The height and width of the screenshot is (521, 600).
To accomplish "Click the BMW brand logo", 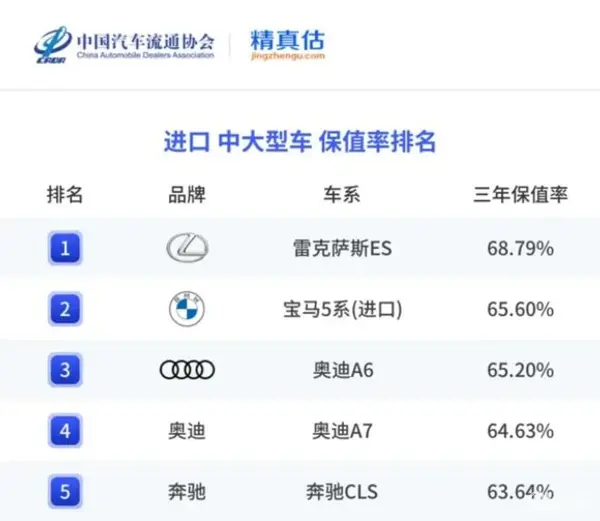I will (187, 309).
